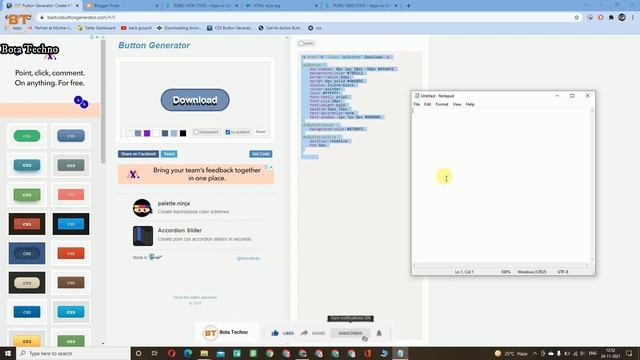Open Task View on taskbar
Image resolution: width=640 pixels, height=360 pixels.
click(x=155, y=353)
